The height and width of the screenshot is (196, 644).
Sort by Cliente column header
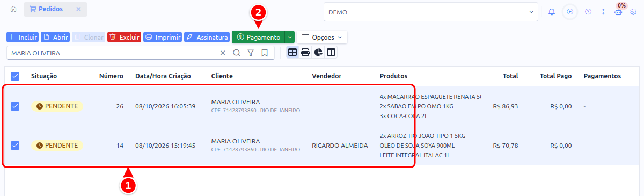222,76
